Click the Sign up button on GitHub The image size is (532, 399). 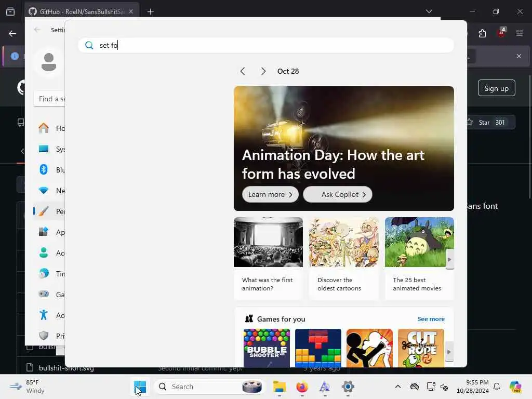496,88
